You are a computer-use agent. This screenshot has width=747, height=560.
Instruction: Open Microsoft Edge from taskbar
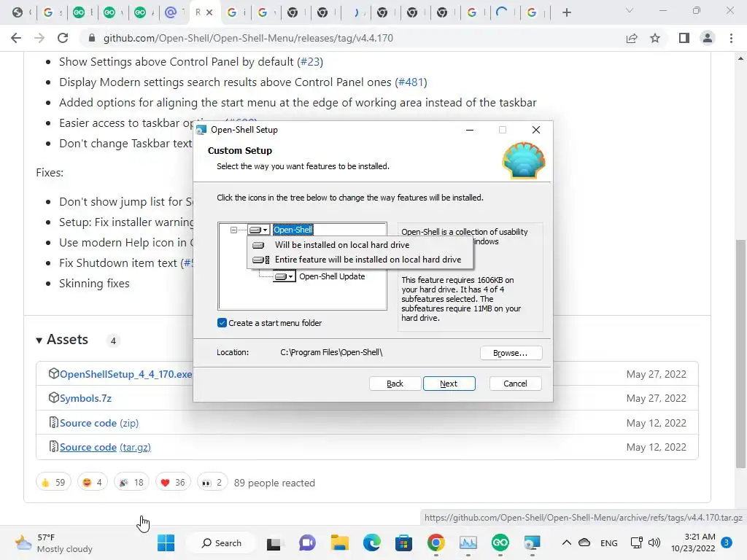[x=371, y=542]
